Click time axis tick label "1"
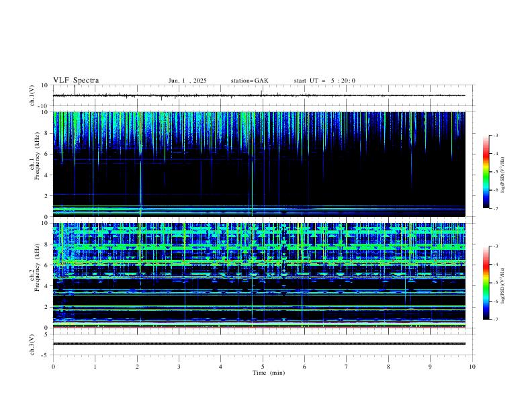 95,367
